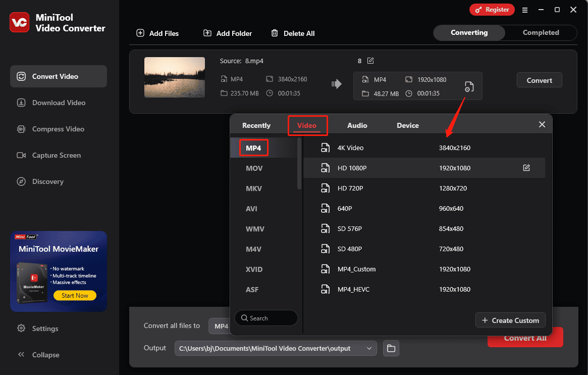Click the Compress Video icon

point(21,129)
